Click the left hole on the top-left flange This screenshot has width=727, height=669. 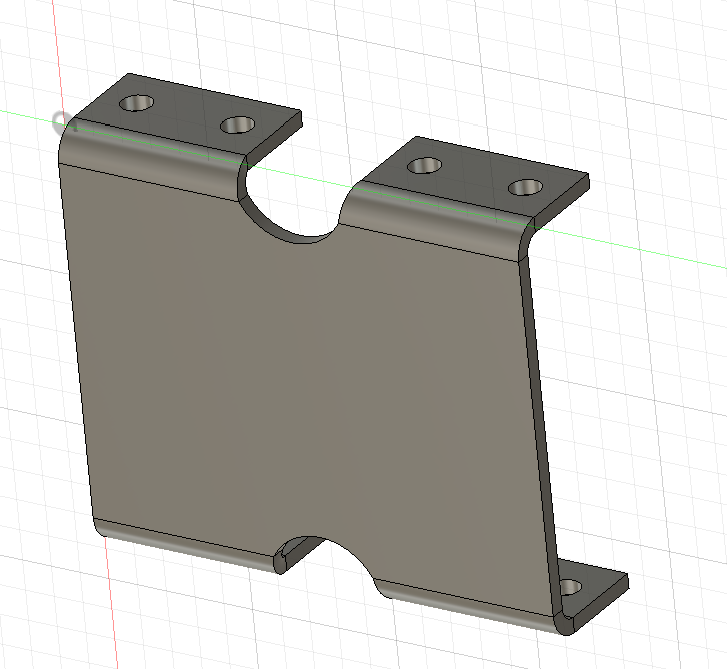coord(136,103)
